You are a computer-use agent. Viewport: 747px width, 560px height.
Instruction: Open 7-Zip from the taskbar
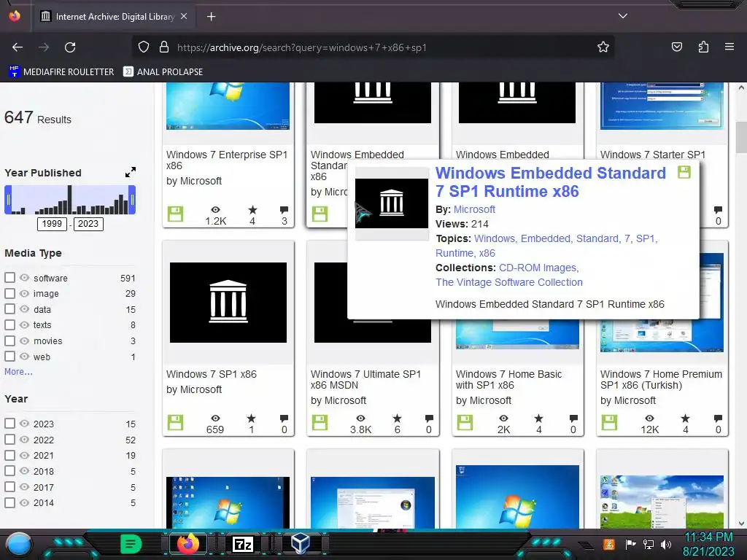[242, 544]
